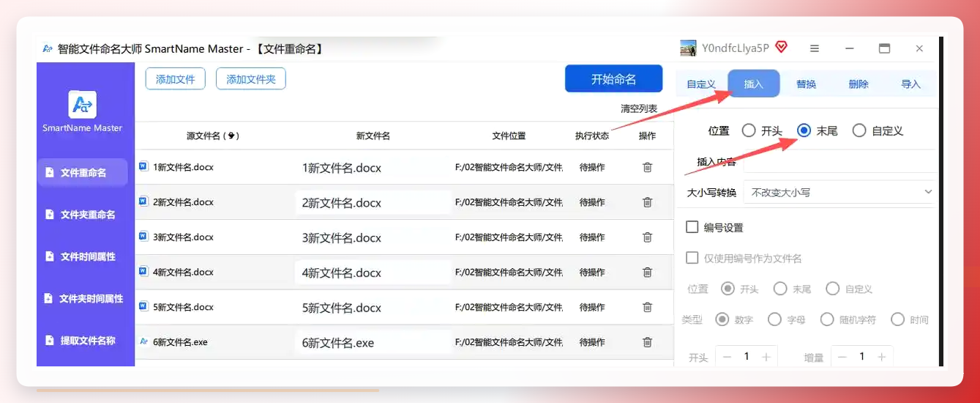Enable the 编号设置 checkbox

[692, 227]
